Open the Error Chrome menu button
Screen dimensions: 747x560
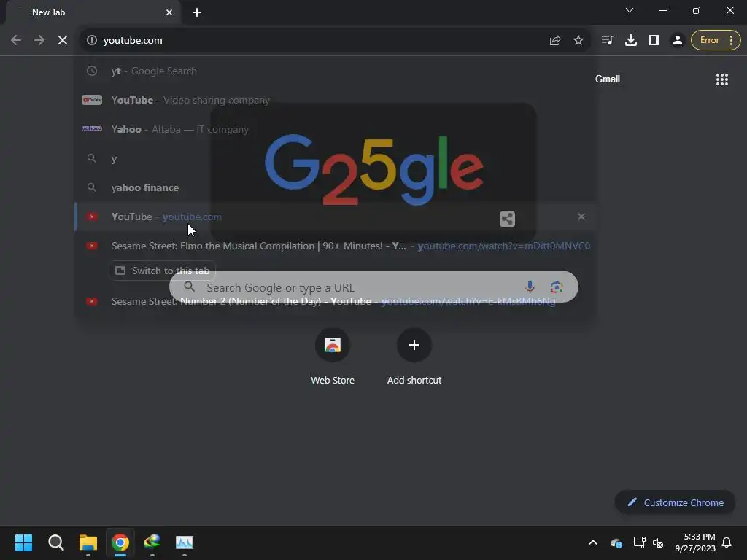(x=716, y=41)
